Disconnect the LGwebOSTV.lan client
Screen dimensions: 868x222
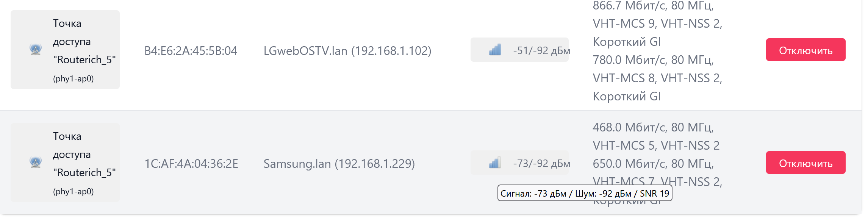pos(805,50)
